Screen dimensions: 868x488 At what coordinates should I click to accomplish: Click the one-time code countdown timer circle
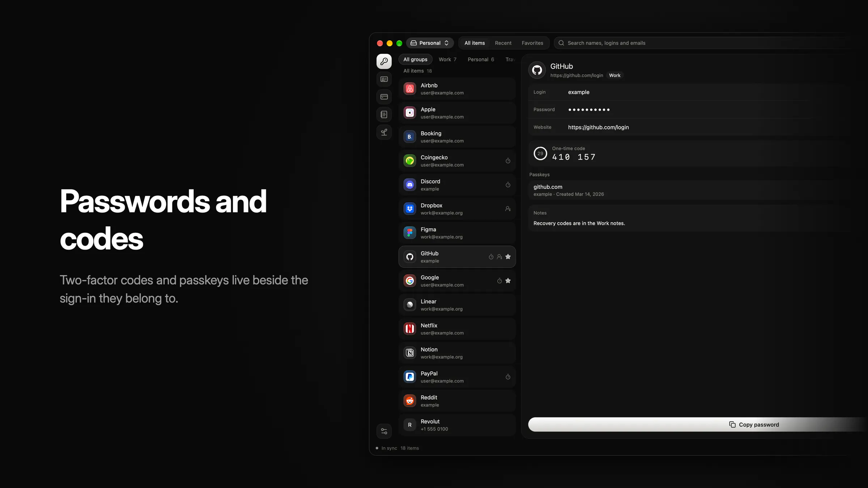(x=540, y=153)
